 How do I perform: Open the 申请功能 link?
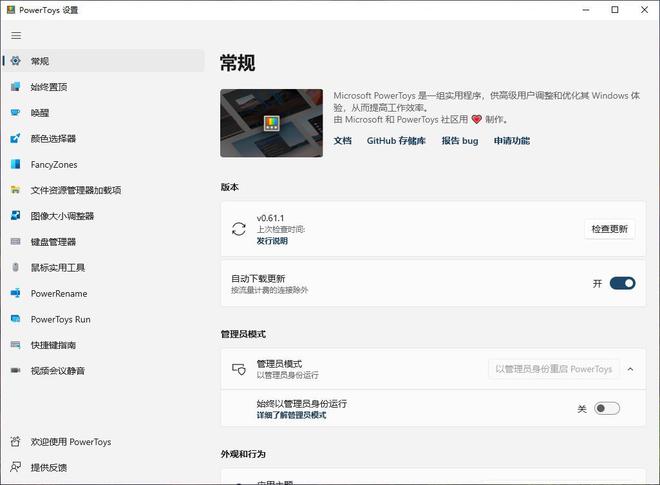(512, 141)
